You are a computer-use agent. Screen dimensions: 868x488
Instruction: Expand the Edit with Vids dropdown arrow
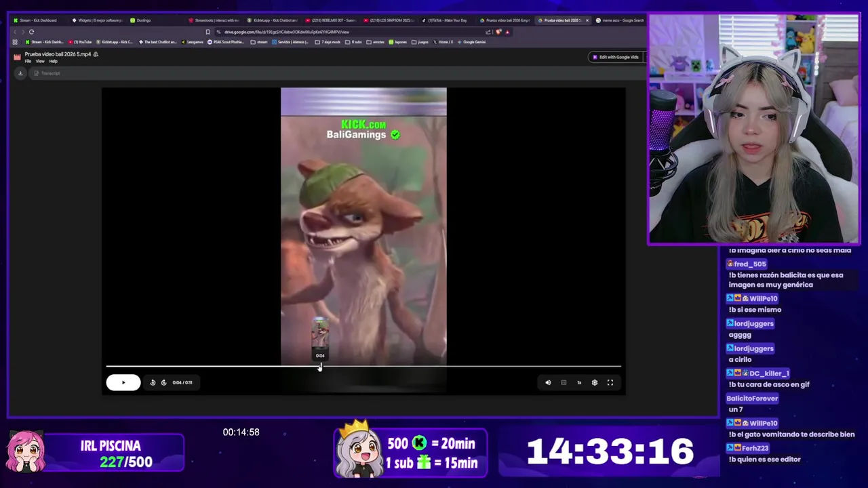[644, 57]
